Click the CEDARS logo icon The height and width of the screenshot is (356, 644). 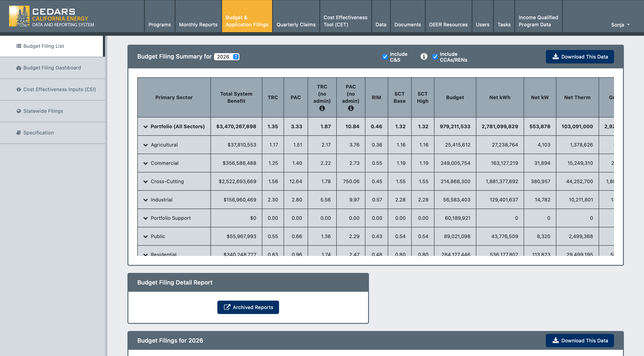pyautogui.click(x=19, y=16)
